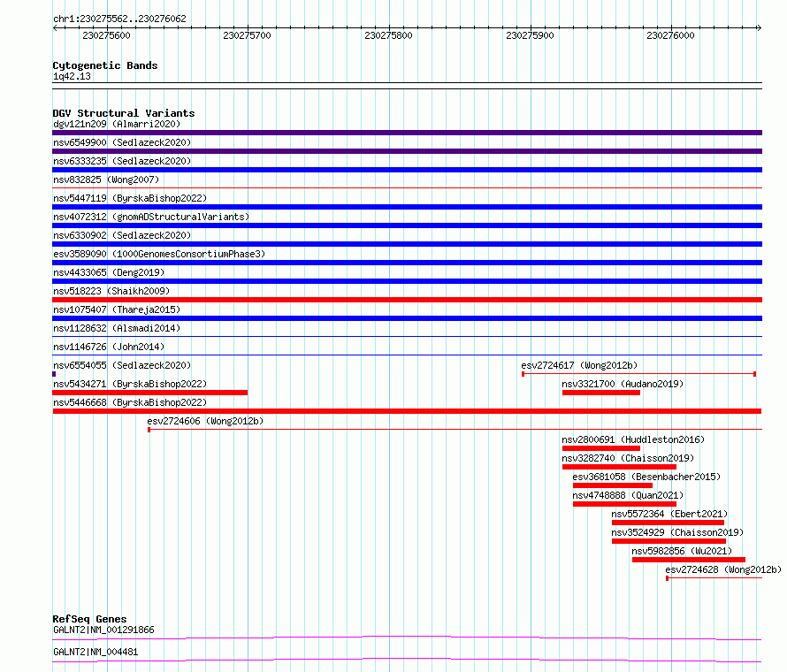787x672 pixels.
Task: Click the esv3681058 Besenbacher2015 label
Action: coord(646,477)
